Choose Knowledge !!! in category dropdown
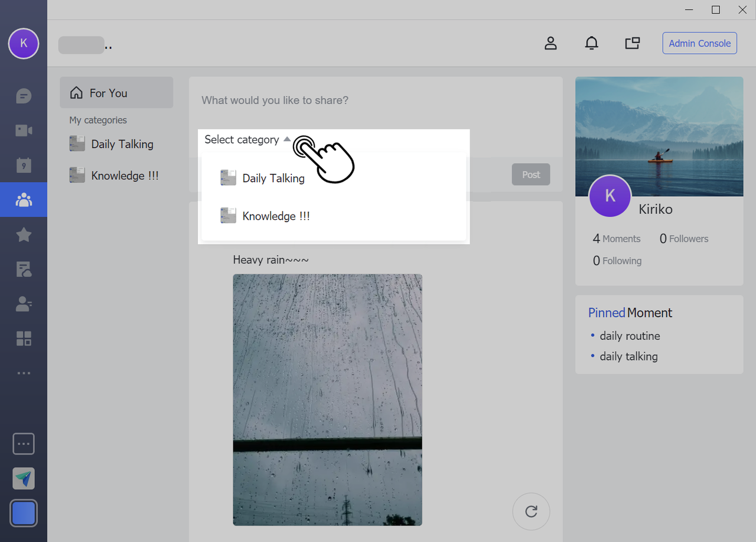This screenshot has height=542, width=756. click(275, 216)
